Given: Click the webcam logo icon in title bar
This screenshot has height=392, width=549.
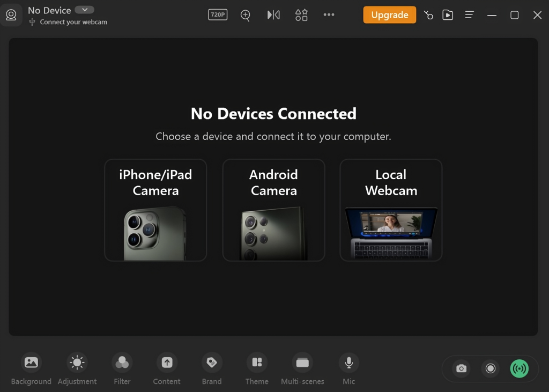Looking at the screenshot, I should point(11,14).
